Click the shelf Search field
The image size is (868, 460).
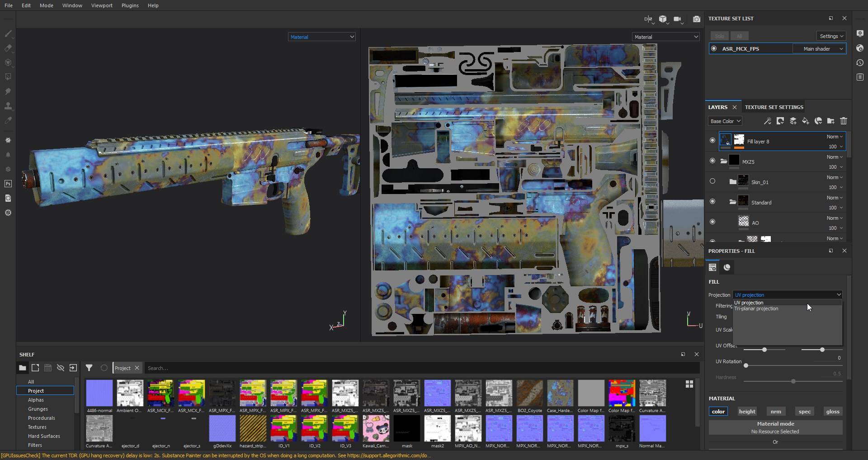point(423,368)
